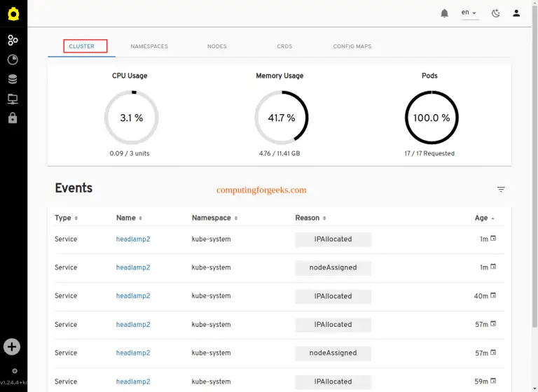The width and height of the screenshot is (538, 392).
Task: Click the Memory Usage circular gauge
Action: 281,118
